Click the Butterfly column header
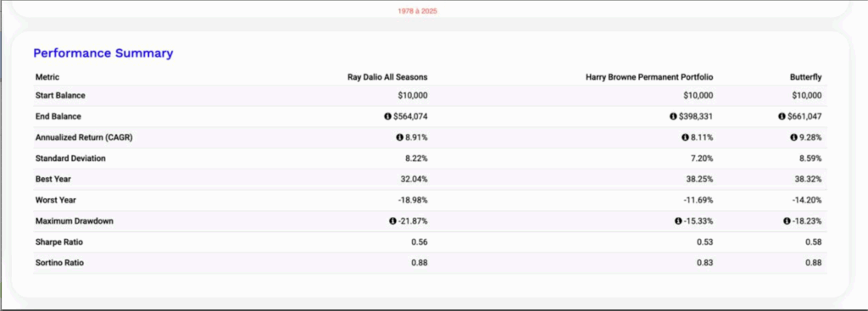868x311 pixels. tap(806, 77)
